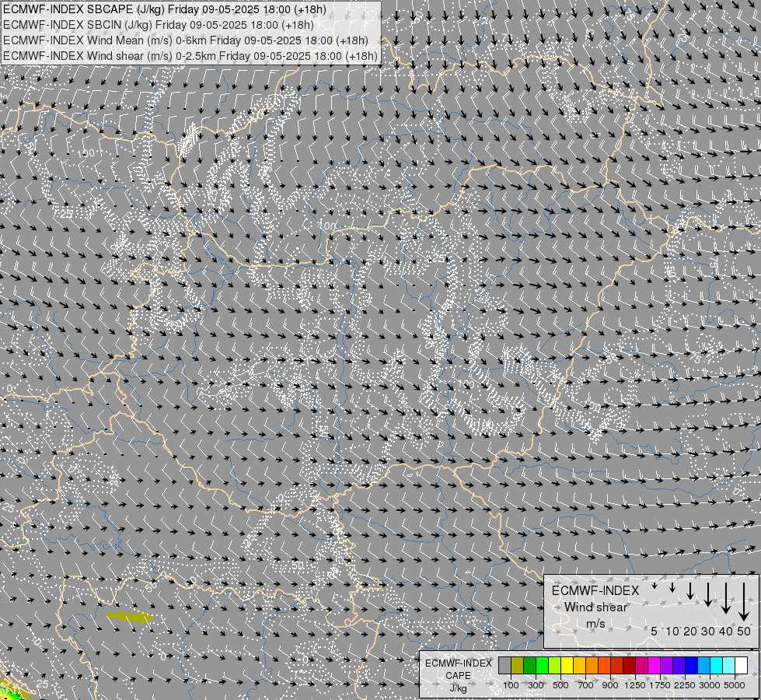Image resolution: width=761 pixels, height=700 pixels.
Task: Click the Wind shear 0-2.5km title line
Action: click(190, 56)
